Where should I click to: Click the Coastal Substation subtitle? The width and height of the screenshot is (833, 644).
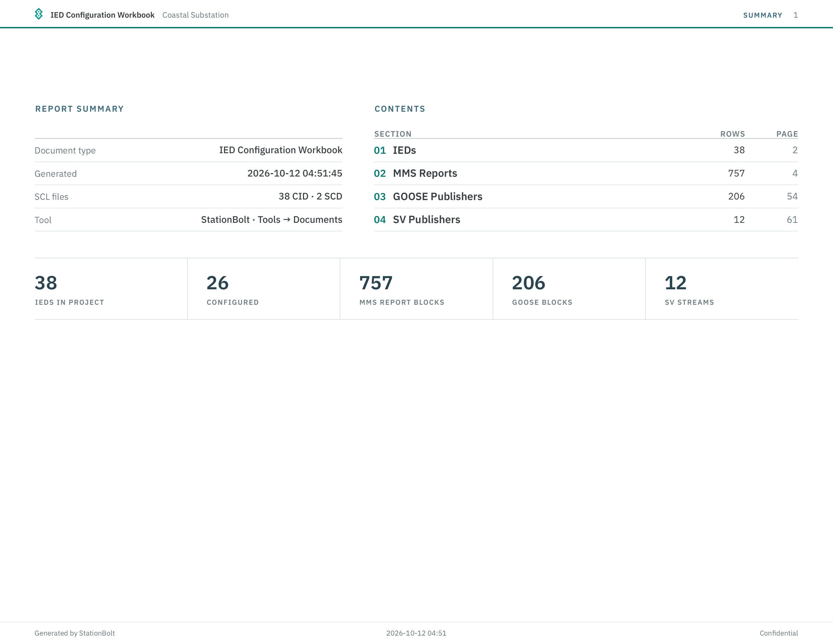click(x=195, y=15)
